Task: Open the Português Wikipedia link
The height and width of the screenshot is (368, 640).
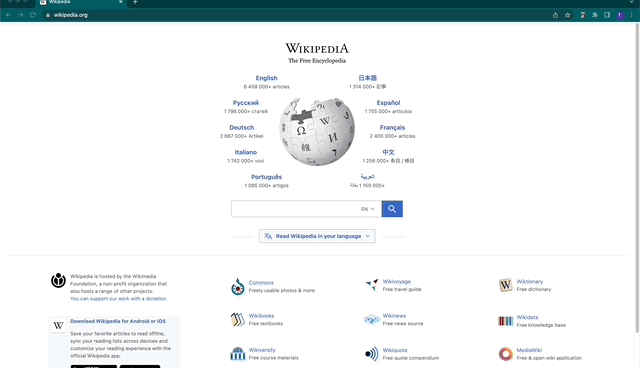Action: pos(267,177)
